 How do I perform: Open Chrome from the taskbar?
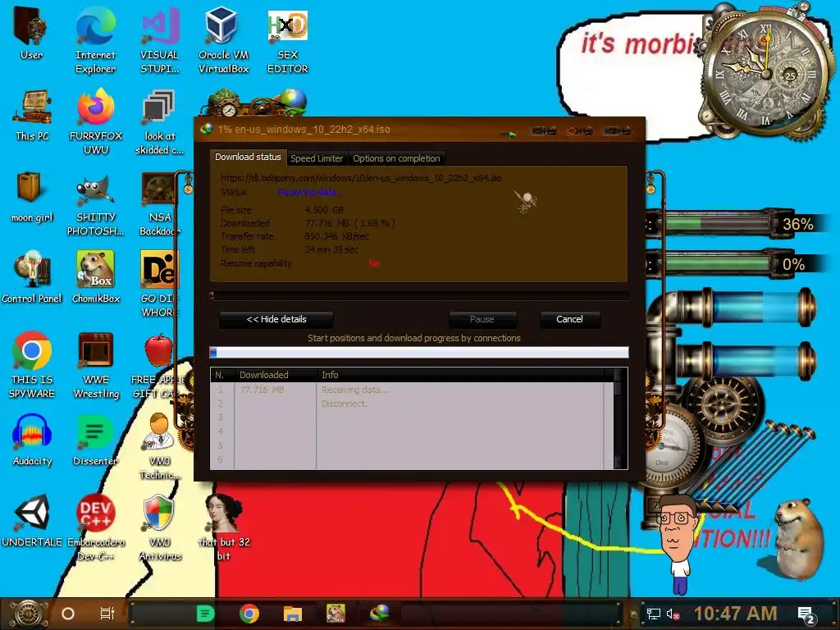(249, 614)
